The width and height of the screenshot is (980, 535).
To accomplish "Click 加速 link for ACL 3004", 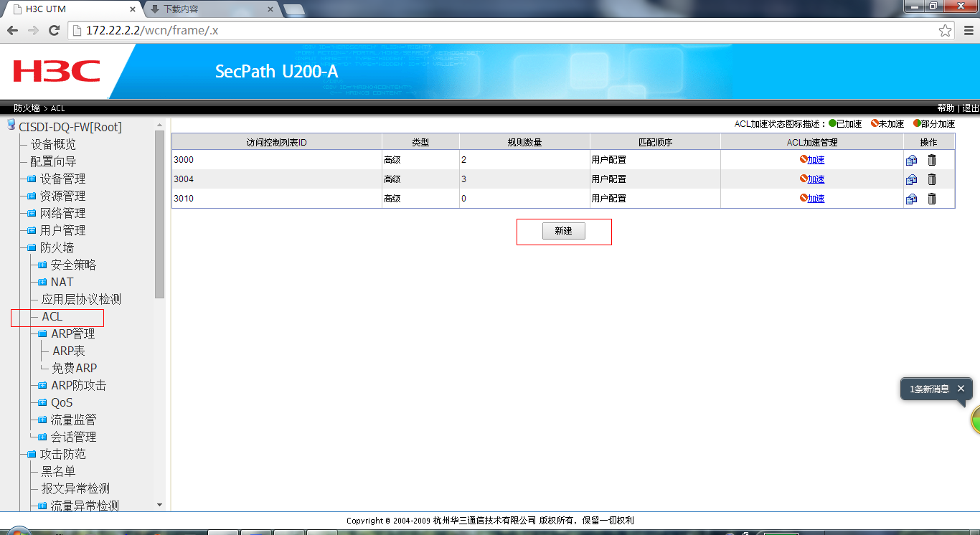I will (x=816, y=179).
